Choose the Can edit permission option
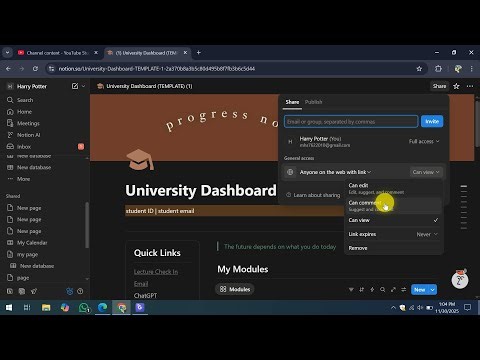Viewport: 480px width, 360px height. [393, 188]
